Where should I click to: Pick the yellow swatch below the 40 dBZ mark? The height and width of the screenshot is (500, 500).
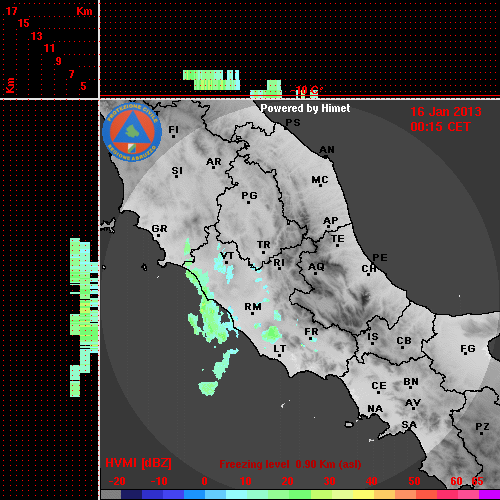coord(364,494)
